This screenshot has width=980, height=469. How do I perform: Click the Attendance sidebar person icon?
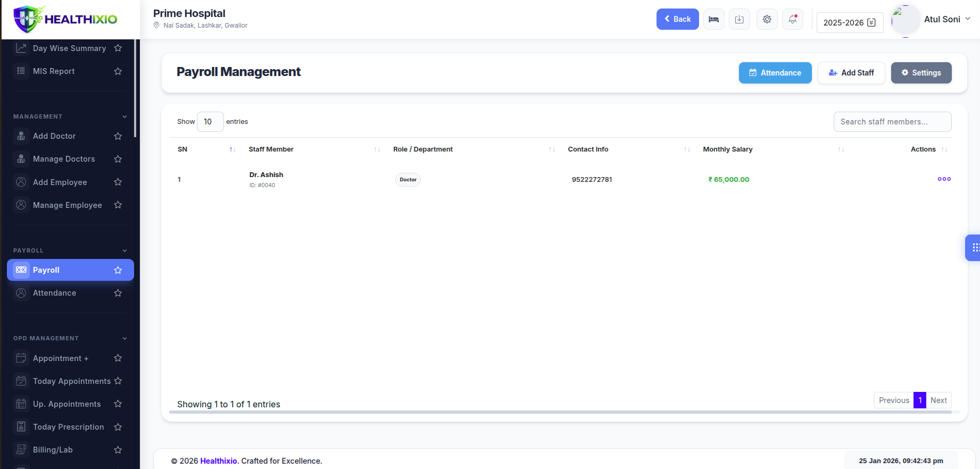(21, 293)
